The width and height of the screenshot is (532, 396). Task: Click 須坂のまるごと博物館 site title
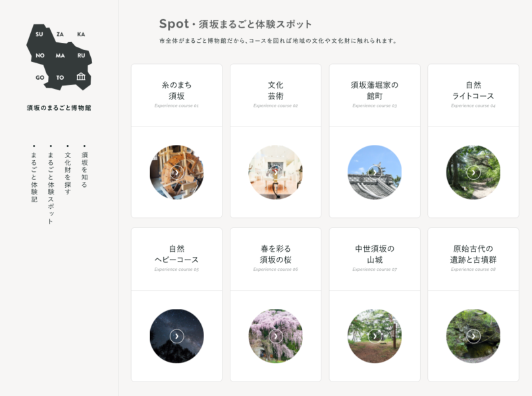coord(59,107)
